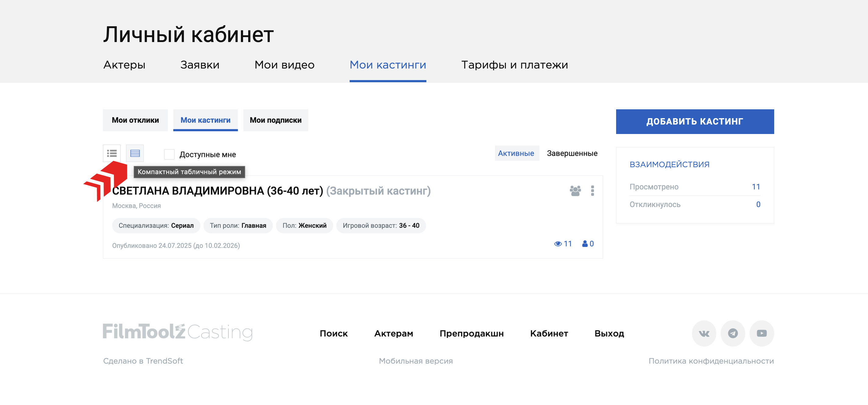Open VK social network icon
Screen dimensions: 868x405
[704, 333]
